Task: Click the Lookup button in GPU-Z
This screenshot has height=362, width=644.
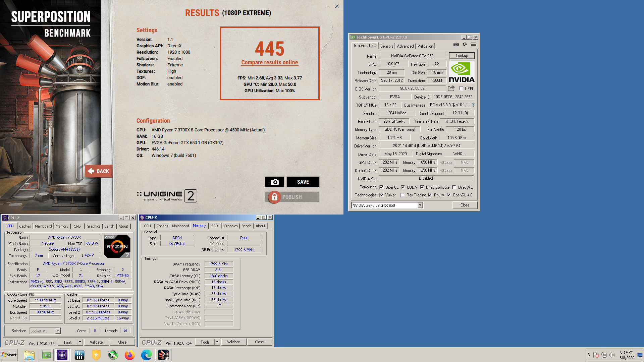Action: click(x=462, y=56)
